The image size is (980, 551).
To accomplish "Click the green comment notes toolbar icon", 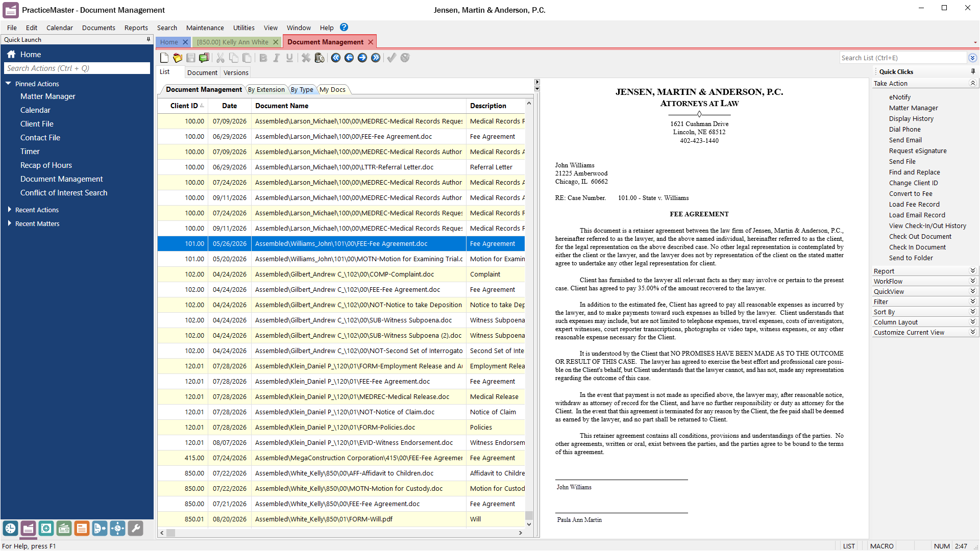I will (204, 58).
